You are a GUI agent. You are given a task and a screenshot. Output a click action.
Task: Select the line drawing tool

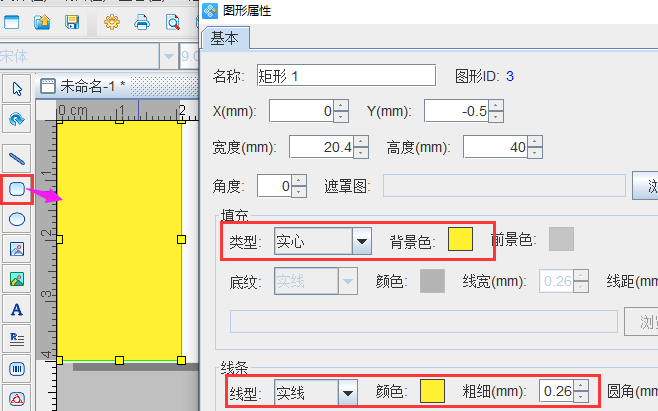[x=17, y=157]
